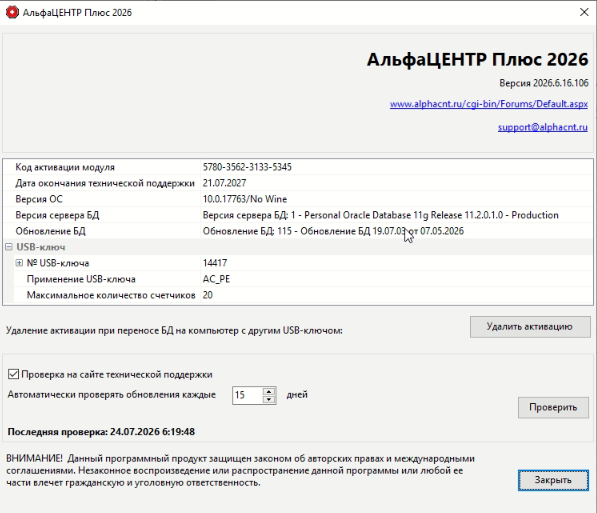This screenshot has height=513, width=597.
Task: Select the Обновление БД row label
Action: click(x=50, y=231)
